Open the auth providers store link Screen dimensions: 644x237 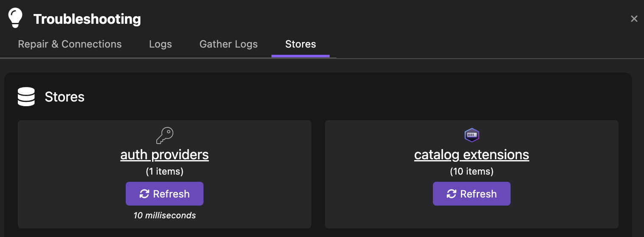164,155
